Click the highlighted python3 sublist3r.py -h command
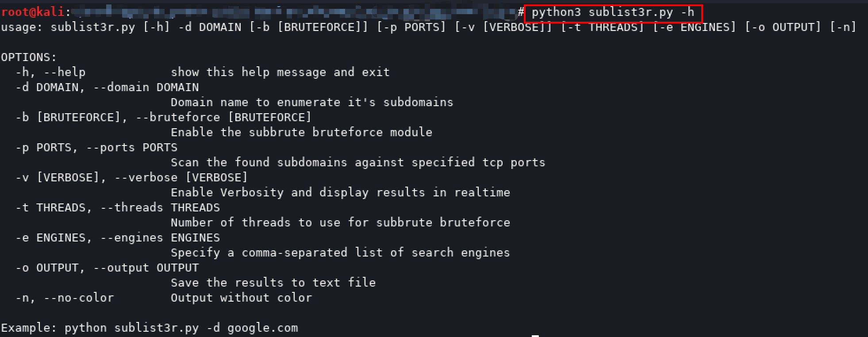This screenshot has width=868, height=337. [x=613, y=12]
